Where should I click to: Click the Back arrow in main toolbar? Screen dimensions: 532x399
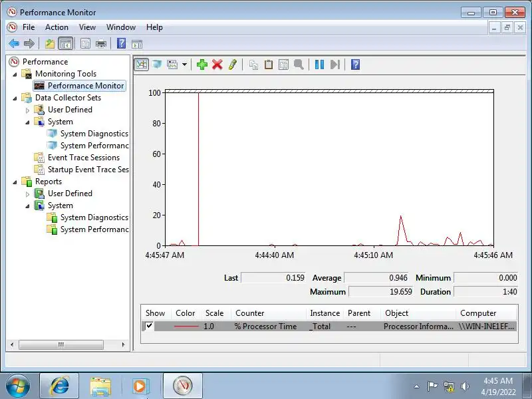[14, 43]
